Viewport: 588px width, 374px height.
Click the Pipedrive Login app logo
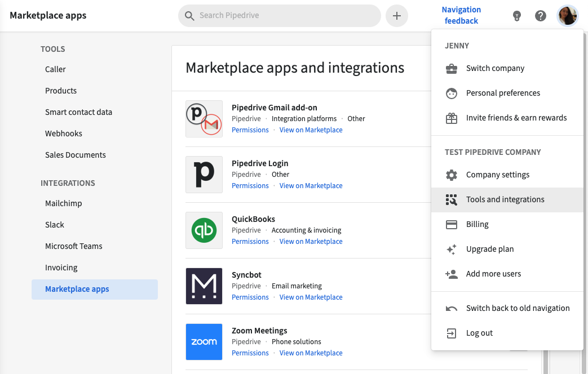tap(204, 175)
